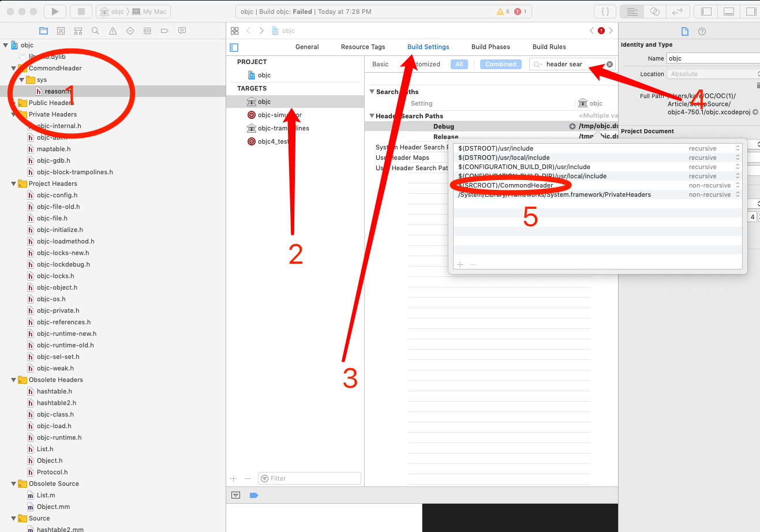Collapse the objc project root

[x=5, y=45]
